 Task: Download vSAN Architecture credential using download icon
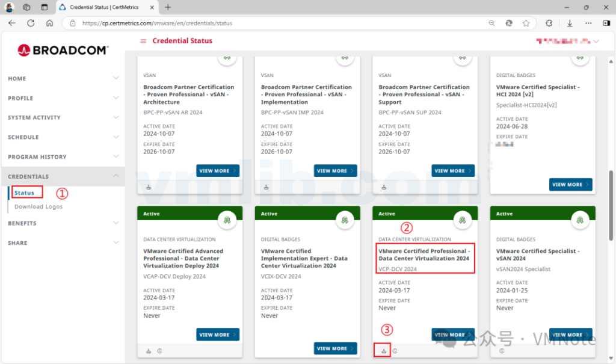tap(149, 187)
